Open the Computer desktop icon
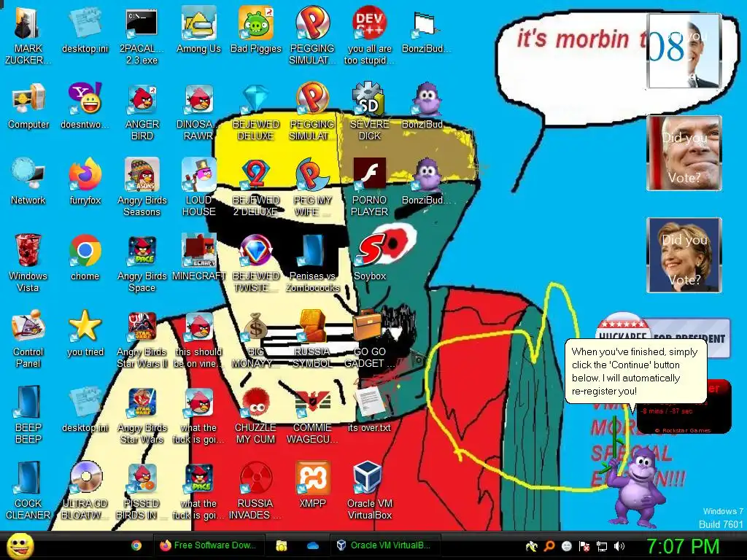The height and width of the screenshot is (560, 747). click(28, 106)
